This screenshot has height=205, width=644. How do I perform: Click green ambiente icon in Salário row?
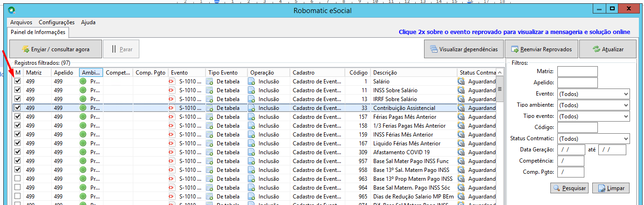tap(83, 81)
